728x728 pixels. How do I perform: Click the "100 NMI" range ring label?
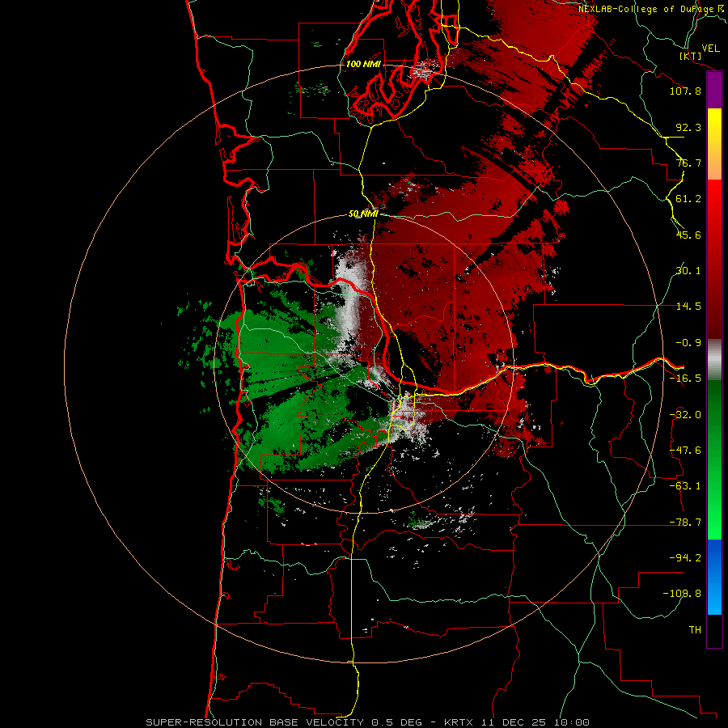coord(363,64)
